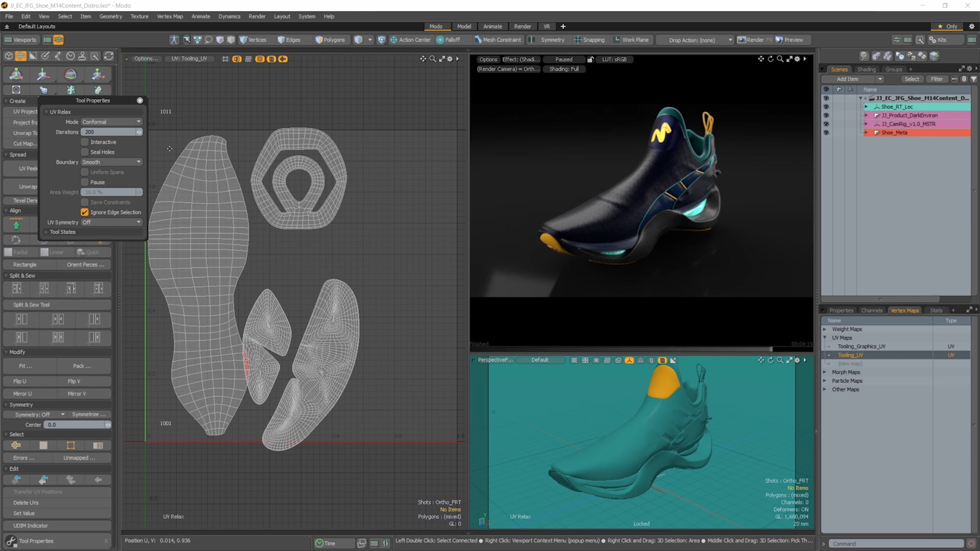Toggle the Interactive checkbox
This screenshot has height=551, width=980.
click(85, 142)
